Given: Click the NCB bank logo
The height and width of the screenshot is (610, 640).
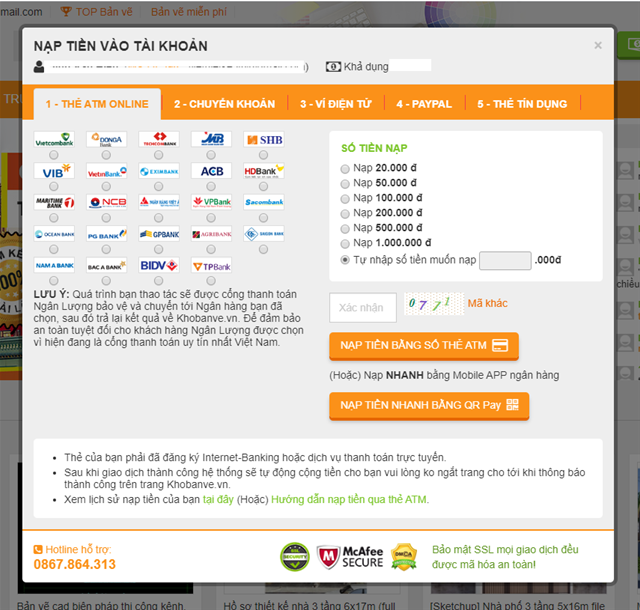Looking at the screenshot, I should [x=107, y=202].
